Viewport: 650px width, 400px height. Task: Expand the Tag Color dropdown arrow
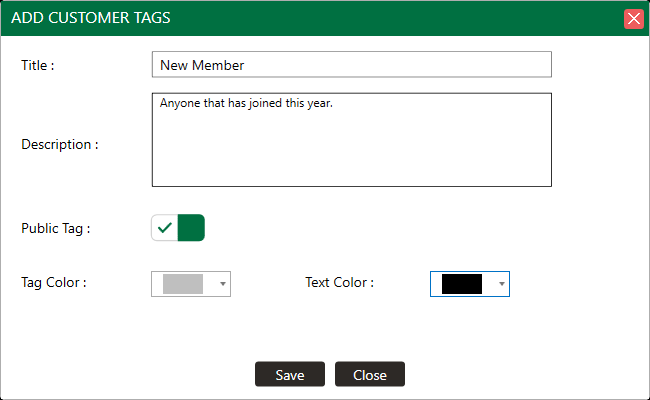tap(223, 284)
